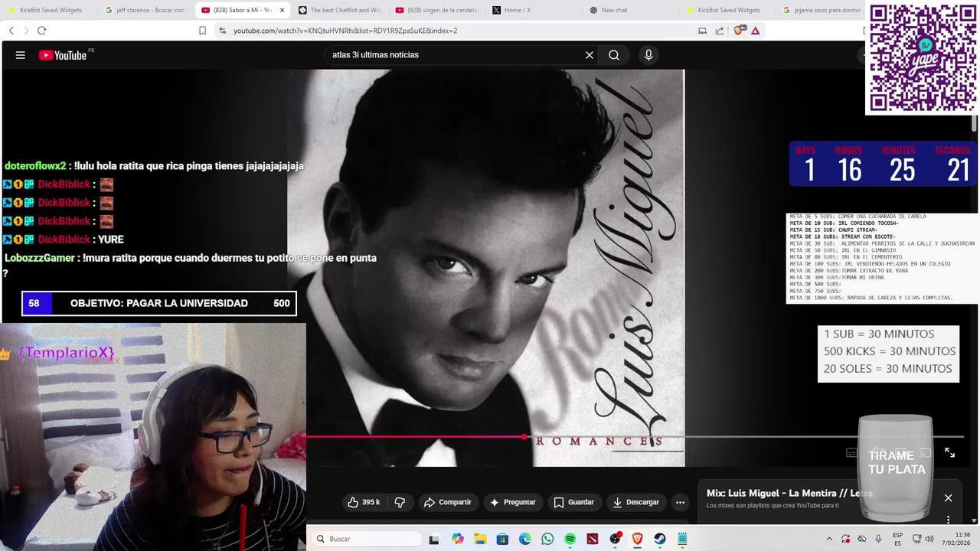Go to the YouTube home logo
The height and width of the screenshot is (551, 980).
tap(63, 55)
